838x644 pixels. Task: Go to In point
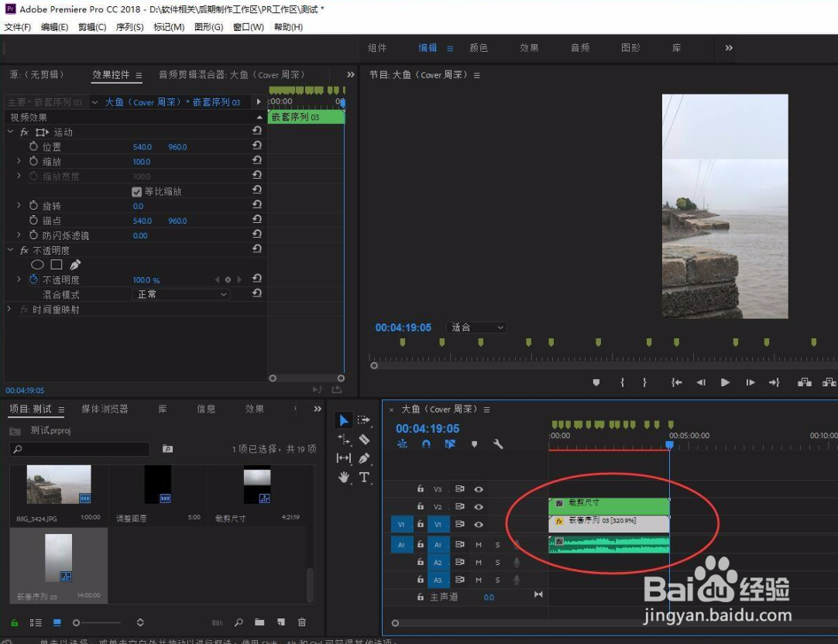[676, 382]
